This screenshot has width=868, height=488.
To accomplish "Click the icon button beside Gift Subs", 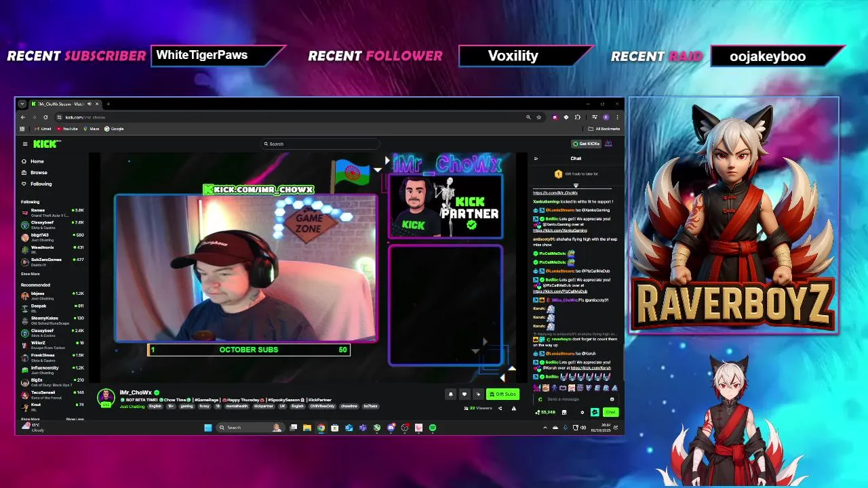I will coord(478,394).
